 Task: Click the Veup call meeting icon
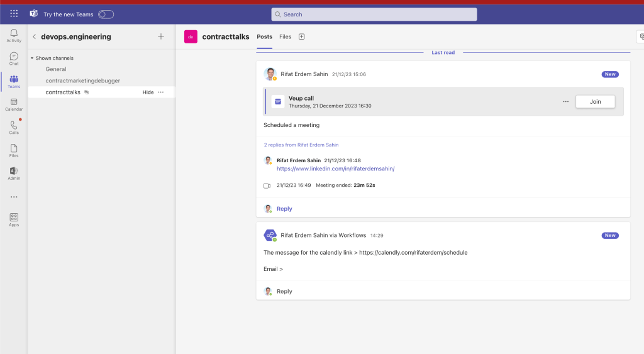278,101
